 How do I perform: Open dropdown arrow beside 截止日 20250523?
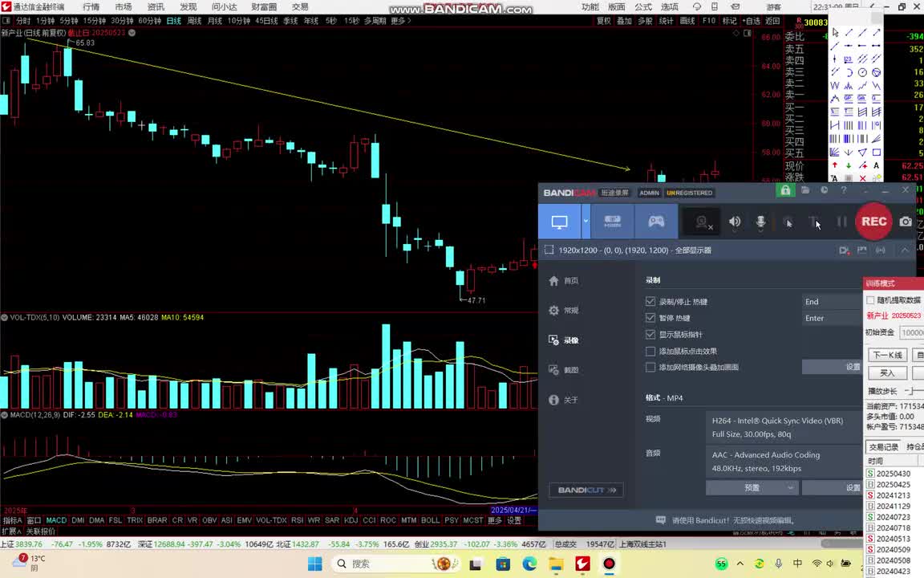pyautogui.click(x=132, y=33)
